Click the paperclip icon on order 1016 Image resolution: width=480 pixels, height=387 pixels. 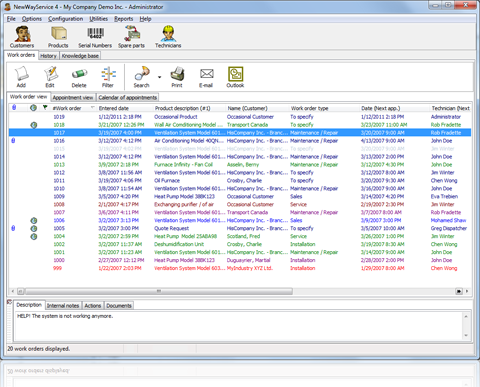point(13,141)
